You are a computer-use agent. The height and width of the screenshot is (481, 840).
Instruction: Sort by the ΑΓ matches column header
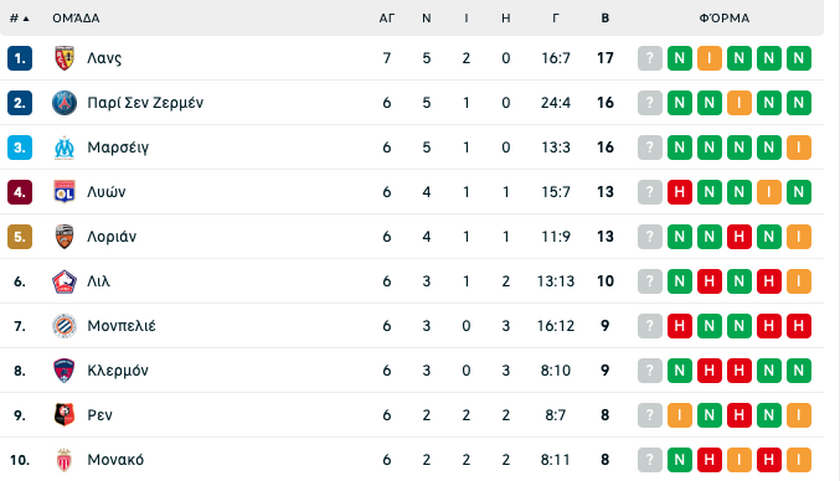387,18
